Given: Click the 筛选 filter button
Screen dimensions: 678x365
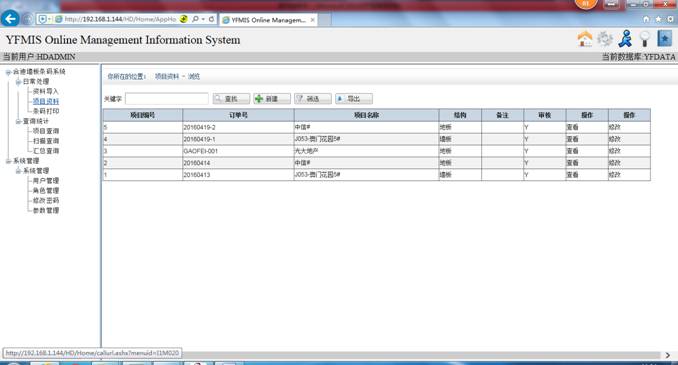Looking at the screenshot, I should coord(313,99).
